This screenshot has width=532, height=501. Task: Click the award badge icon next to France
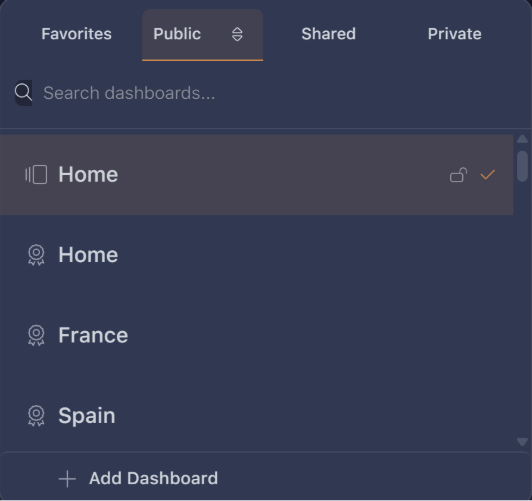[x=36, y=335]
